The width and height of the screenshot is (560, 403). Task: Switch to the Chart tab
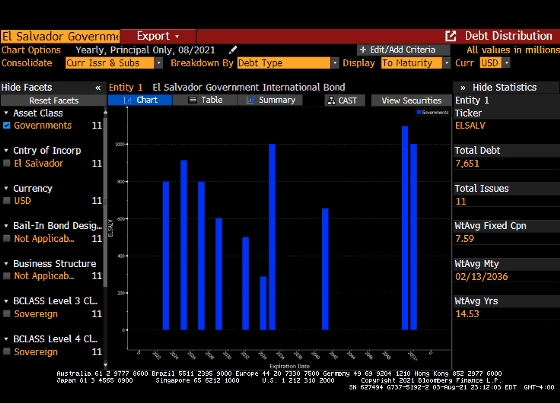pyautogui.click(x=140, y=100)
